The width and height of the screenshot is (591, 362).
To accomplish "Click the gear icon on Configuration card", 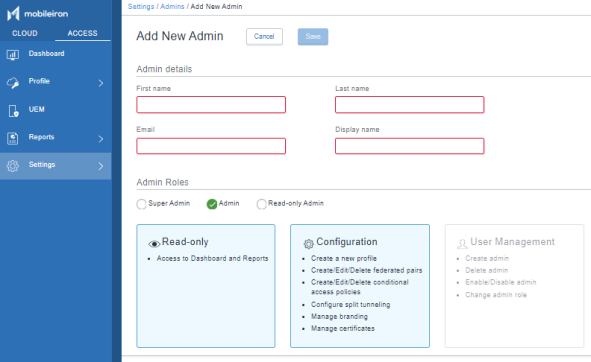I will pos(308,244).
